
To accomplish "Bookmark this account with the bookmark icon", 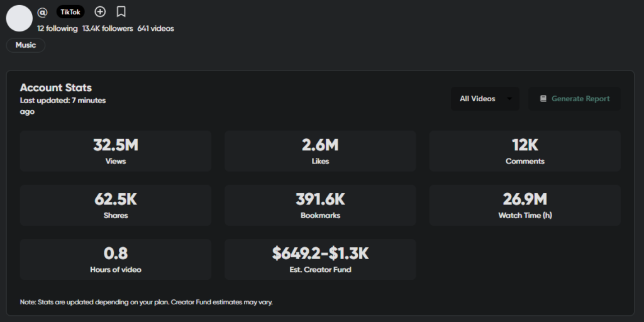I will coord(121,11).
